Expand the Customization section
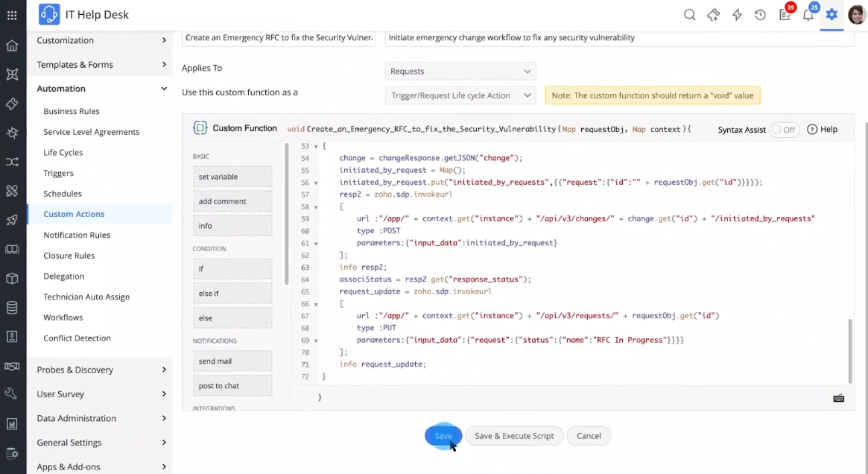Viewport: 868px width, 474px height. (x=101, y=40)
